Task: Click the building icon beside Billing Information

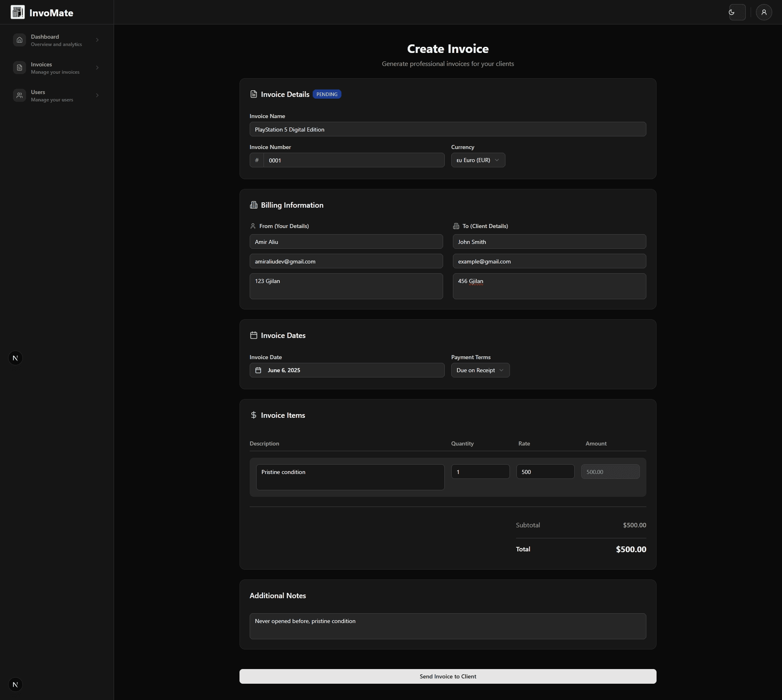Action: pyautogui.click(x=254, y=205)
